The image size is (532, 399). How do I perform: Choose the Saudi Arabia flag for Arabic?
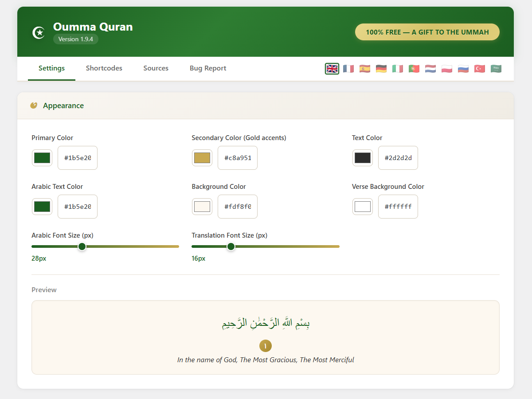[x=496, y=69]
